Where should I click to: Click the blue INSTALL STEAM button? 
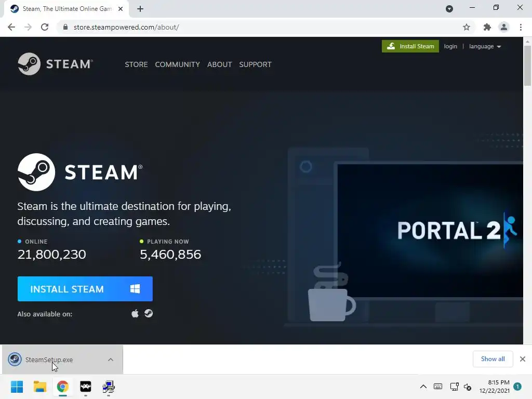tap(85, 289)
